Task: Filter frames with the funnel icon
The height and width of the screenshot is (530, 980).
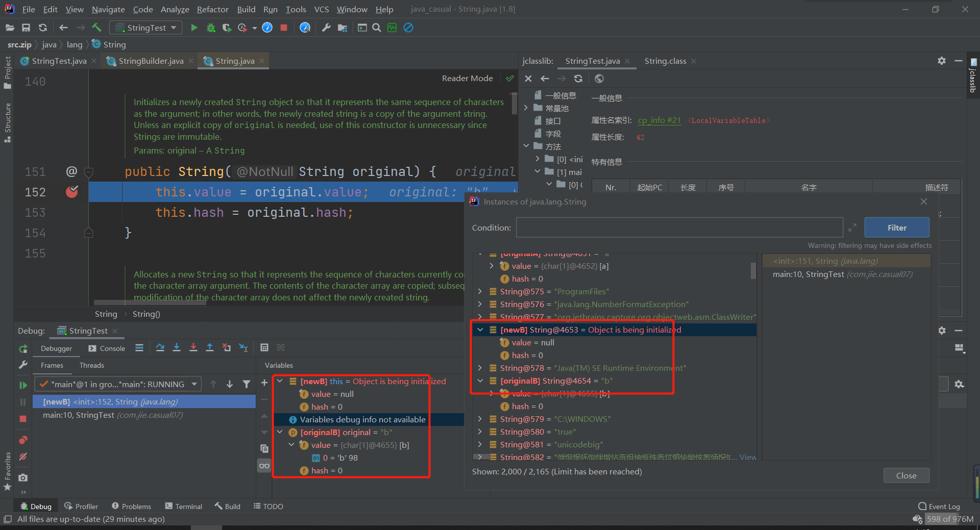Action: pyautogui.click(x=247, y=384)
